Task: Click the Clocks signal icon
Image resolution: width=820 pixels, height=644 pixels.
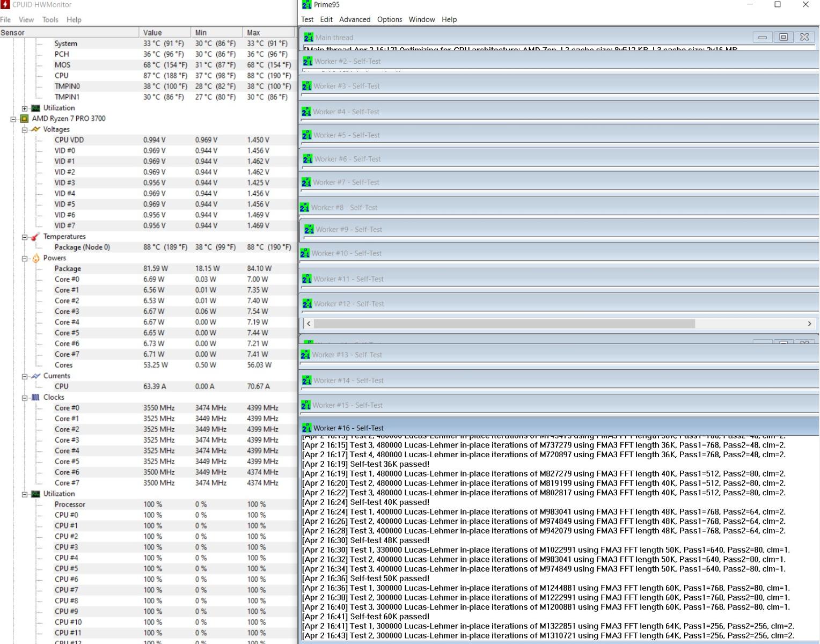Action: [35, 398]
